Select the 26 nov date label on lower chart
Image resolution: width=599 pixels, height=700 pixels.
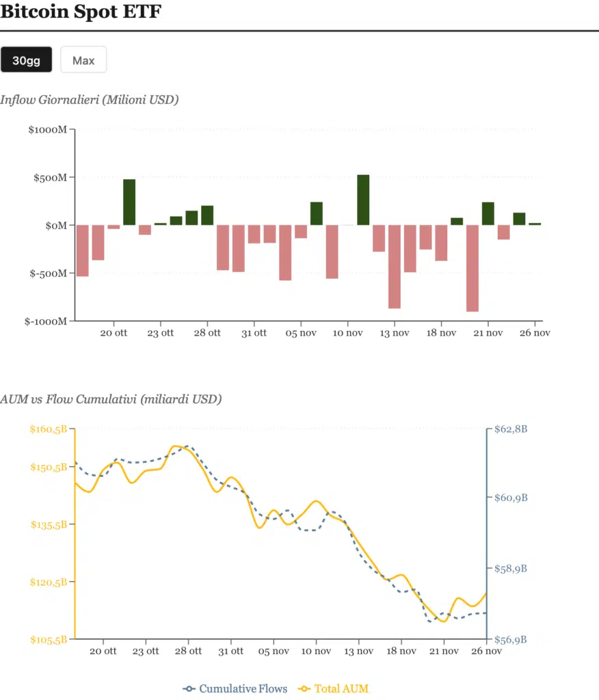click(487, 651)
